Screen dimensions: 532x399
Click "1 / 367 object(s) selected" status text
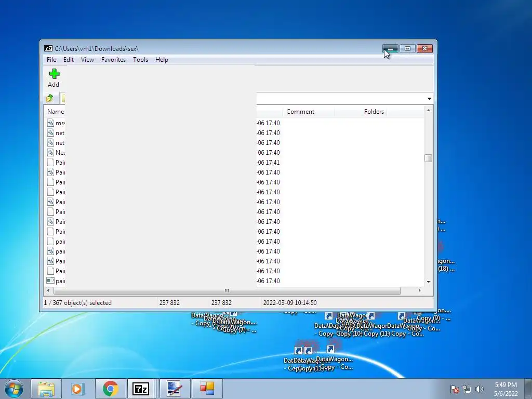(78, 303)
